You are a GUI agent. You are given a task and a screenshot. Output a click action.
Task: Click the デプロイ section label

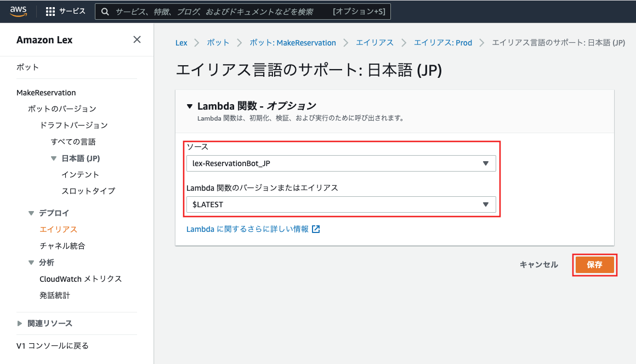click(x=54, y=213)
